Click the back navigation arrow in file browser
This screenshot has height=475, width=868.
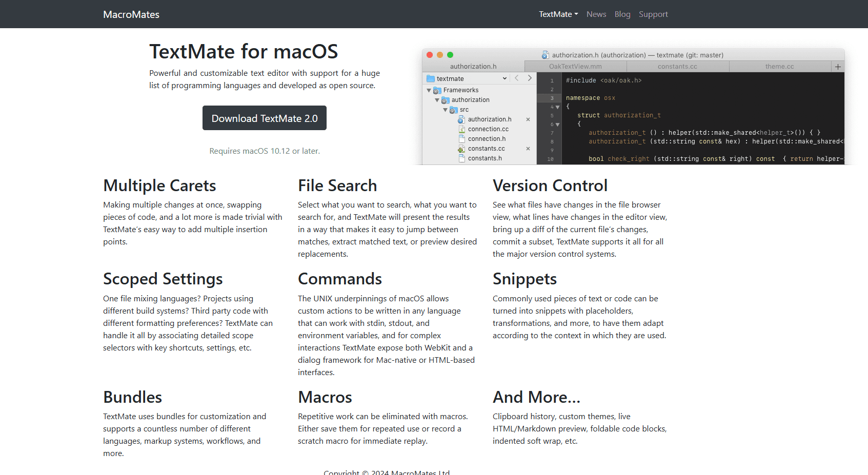516,78
